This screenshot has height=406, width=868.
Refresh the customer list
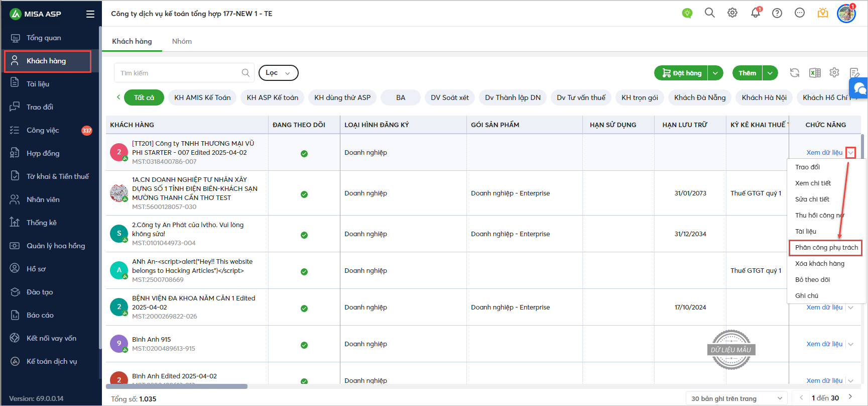(x=795, y=73)
